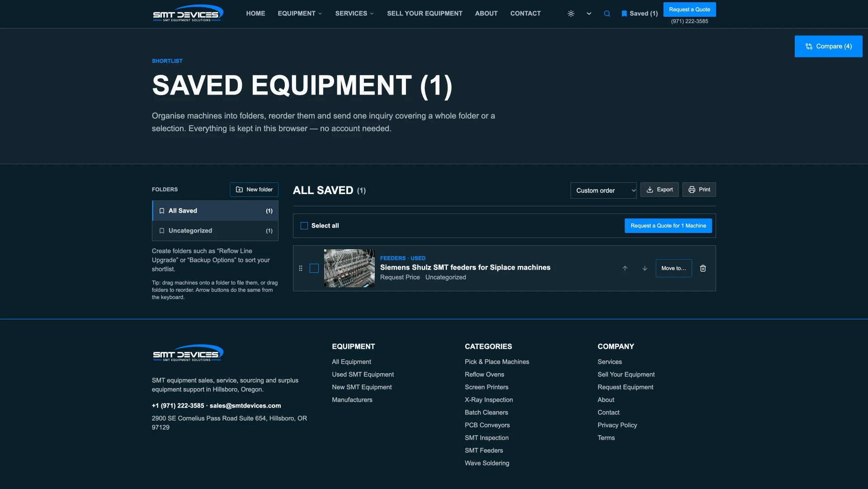868x489 pixels.
Task: Export the saved list
Action: (660, 190)
